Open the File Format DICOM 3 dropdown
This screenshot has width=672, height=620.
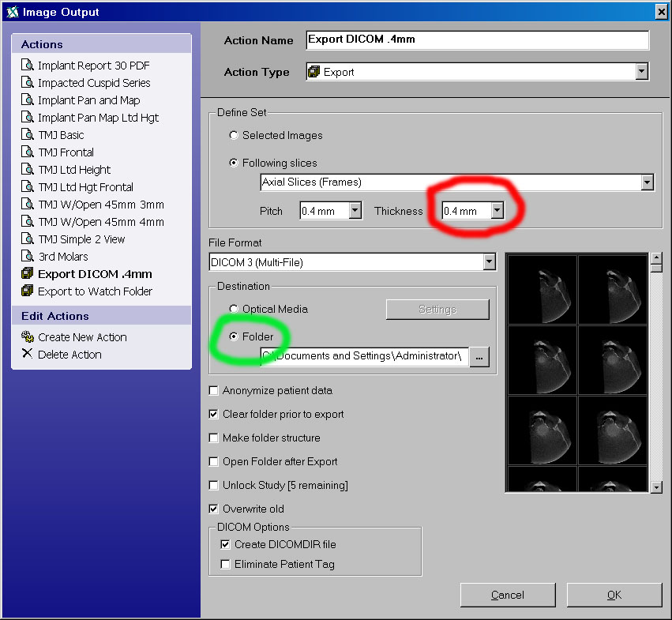pos(489,262)
